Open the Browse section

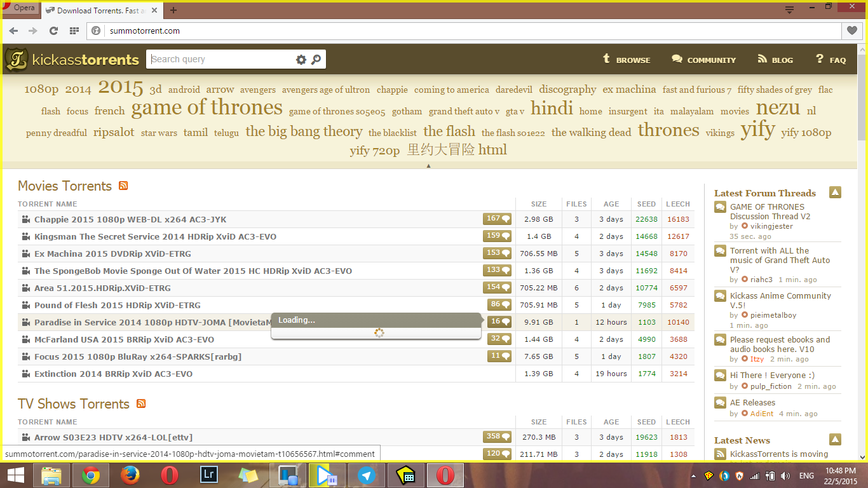pos(626,60)
